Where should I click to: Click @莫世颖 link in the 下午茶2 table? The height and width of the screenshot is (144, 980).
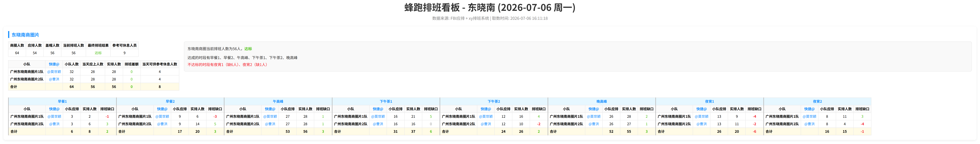(486, 117)
